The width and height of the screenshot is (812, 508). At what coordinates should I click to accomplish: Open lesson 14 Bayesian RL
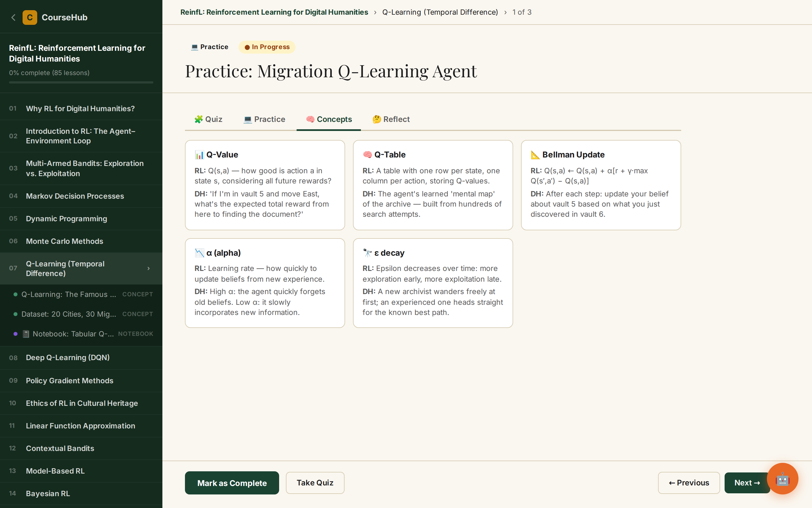tap(81, 494)
